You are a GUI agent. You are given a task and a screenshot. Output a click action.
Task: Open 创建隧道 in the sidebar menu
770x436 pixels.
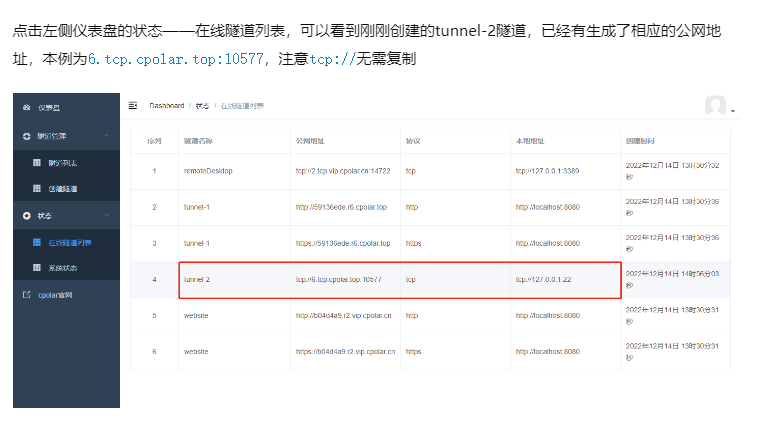(x=65, y=188)
